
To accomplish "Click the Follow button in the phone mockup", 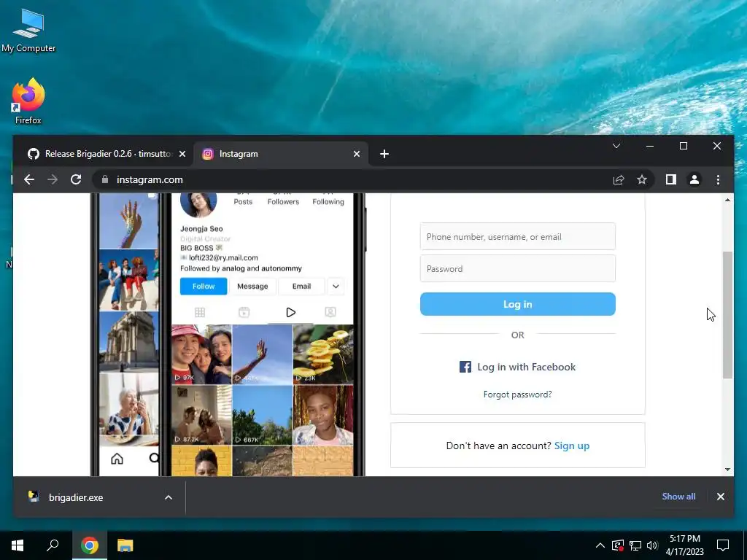I will tap(204, 286).
